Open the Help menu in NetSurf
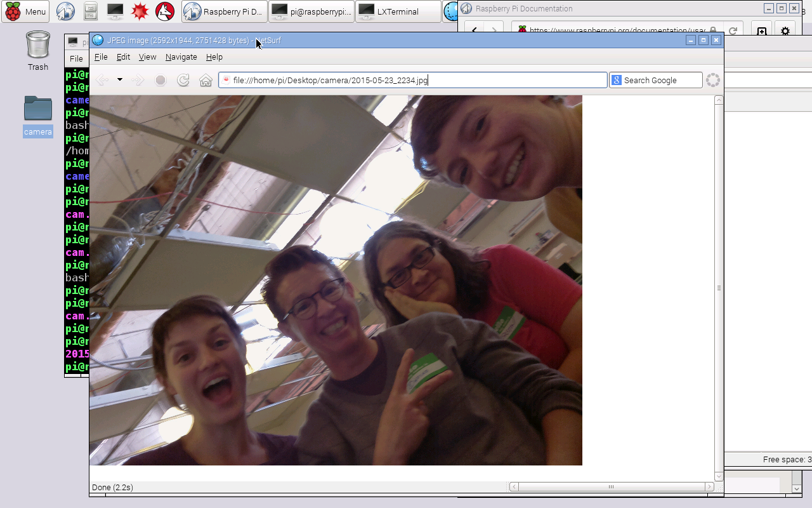812x508 pixels. pos(214,57)
